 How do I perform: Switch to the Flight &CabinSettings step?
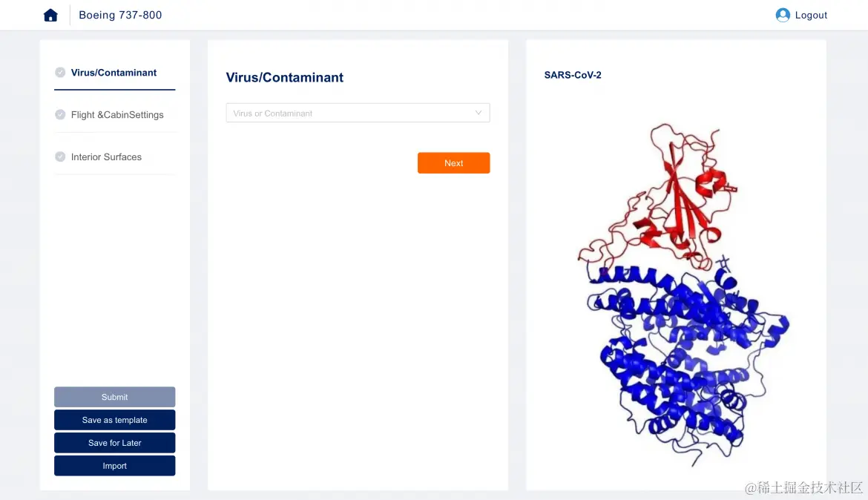click(x=117, y=115)
